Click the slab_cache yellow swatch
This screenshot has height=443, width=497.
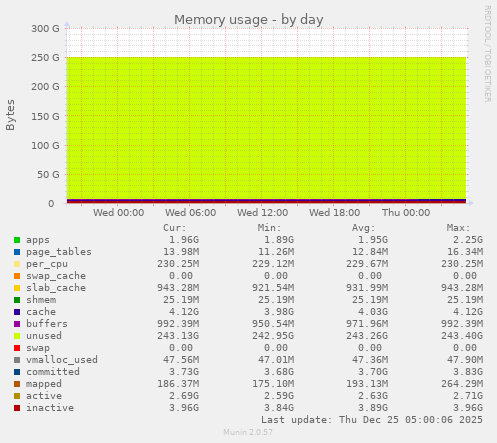coord(17,288)
